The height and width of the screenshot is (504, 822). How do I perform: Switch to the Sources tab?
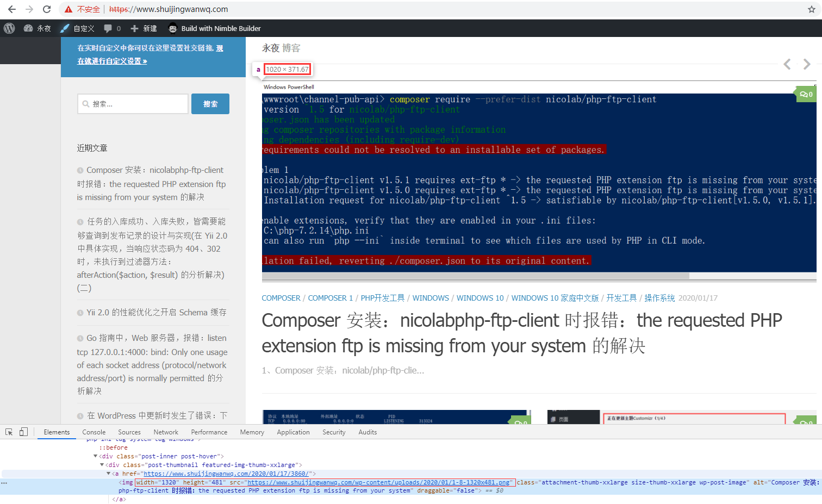[x=129, y=432]
